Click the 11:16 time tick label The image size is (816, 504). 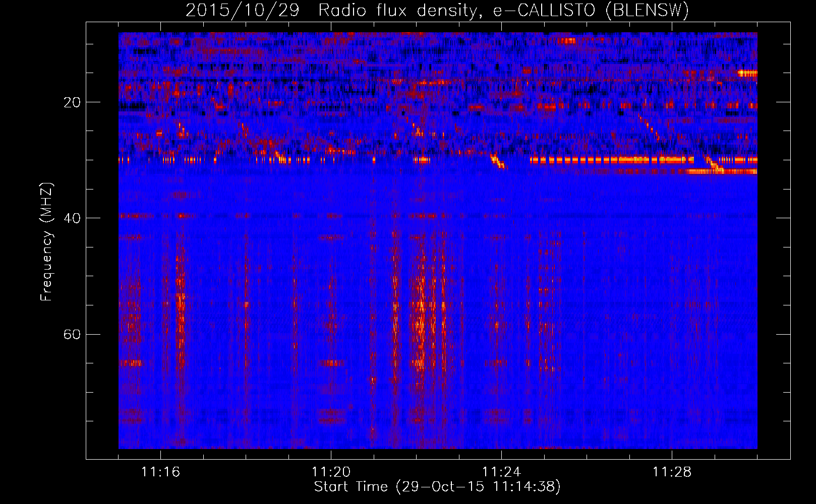click(160, 472)
